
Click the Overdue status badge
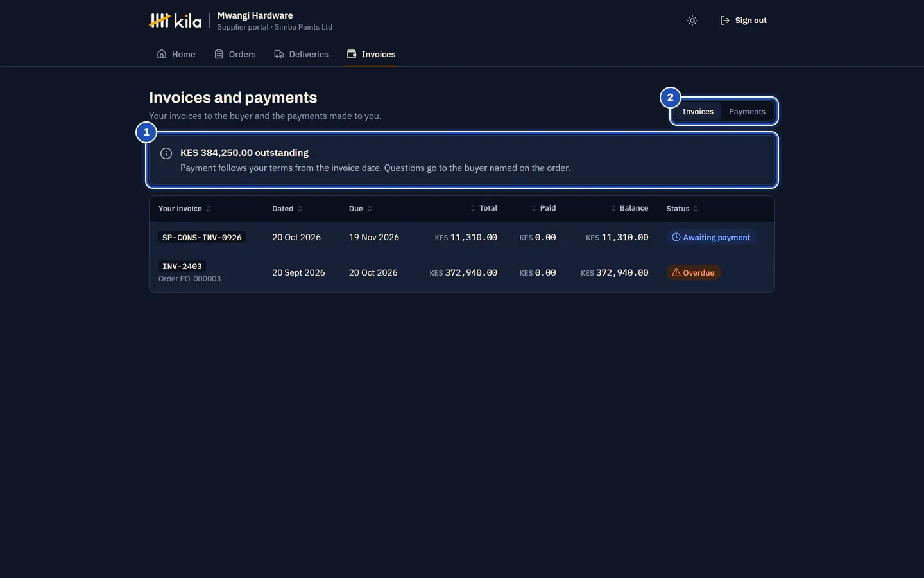[693, 273]
